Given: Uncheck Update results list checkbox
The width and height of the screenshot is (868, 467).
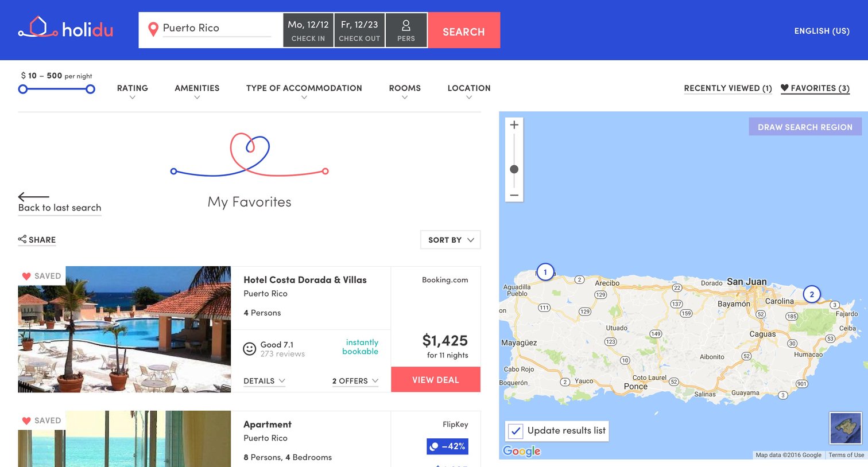Looking at the screenshot, I should pos(516,431).
